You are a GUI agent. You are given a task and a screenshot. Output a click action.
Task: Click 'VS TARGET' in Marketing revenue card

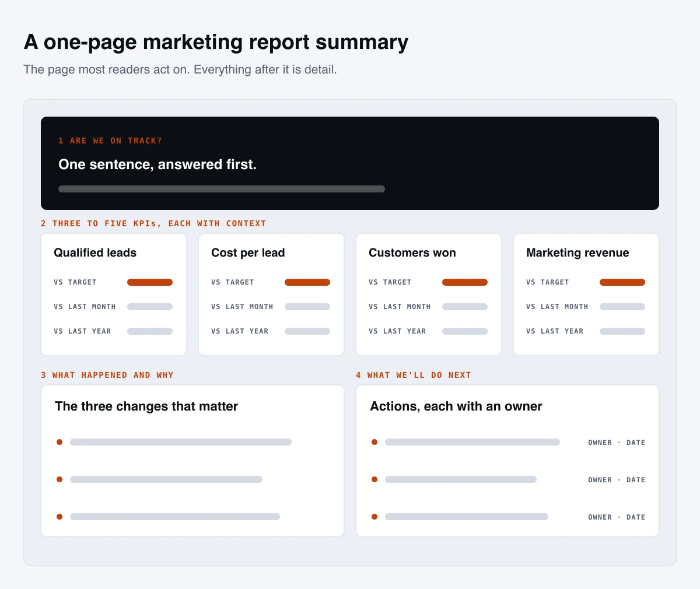548,282
